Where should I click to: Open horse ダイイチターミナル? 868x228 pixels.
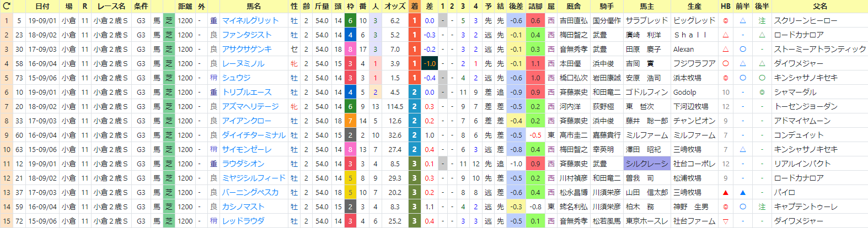coord(254,135)
